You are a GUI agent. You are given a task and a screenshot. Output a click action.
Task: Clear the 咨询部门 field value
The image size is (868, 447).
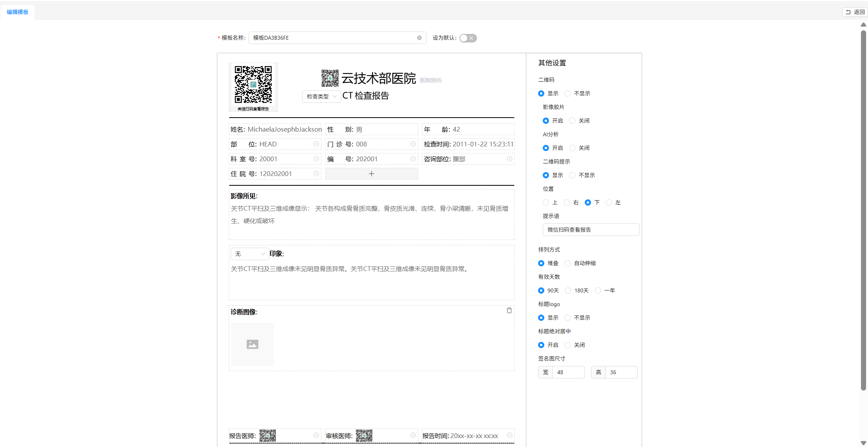tap(510, 158)
